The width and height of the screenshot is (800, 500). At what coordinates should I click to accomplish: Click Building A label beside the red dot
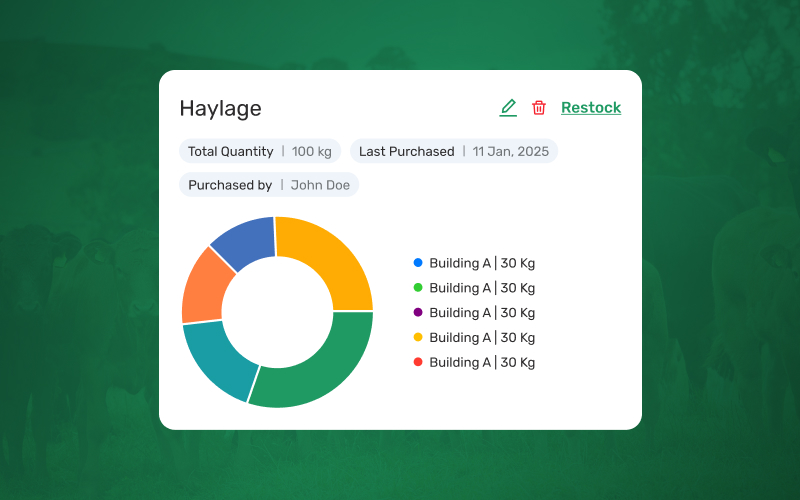pos(482,362)
